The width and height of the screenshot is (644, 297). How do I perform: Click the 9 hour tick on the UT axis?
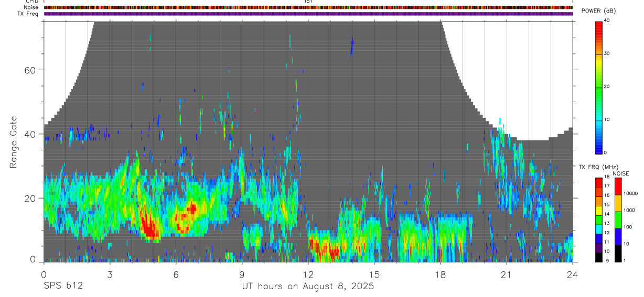tap(242, 274)
